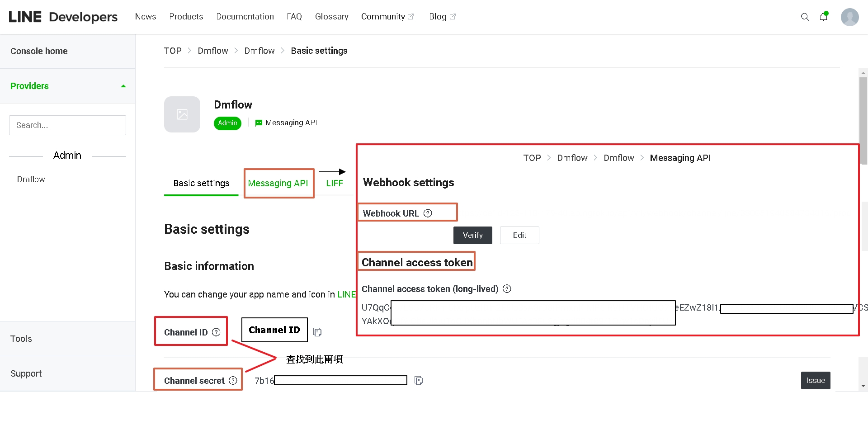
Task: Open the user profile avatar
Action: pos(849,17)
